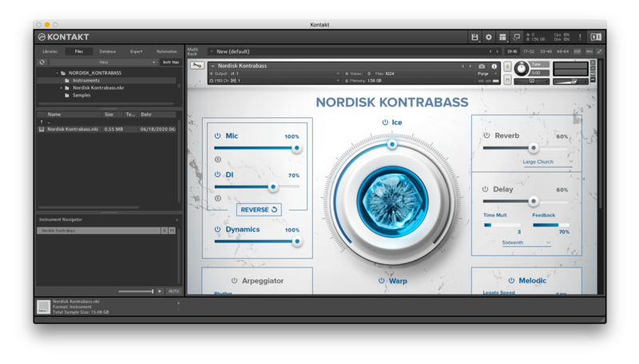Solo the instrument with the S button

(x=507, y=66)
